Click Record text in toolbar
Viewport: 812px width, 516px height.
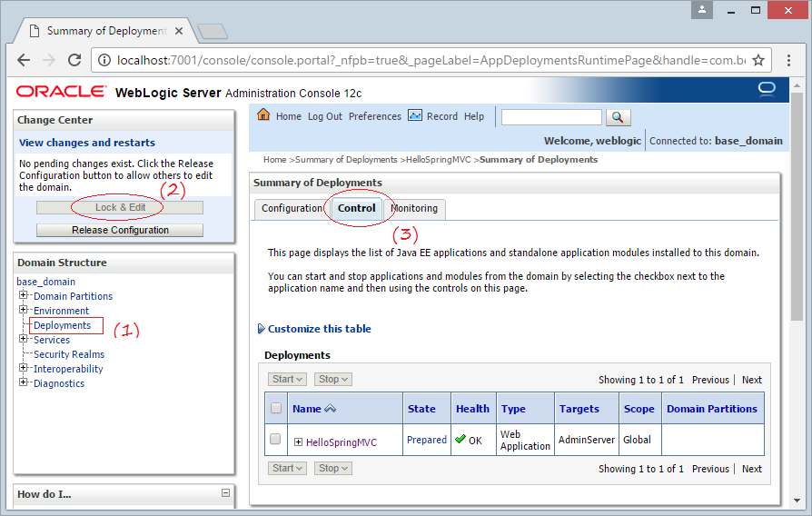point(441,116)
